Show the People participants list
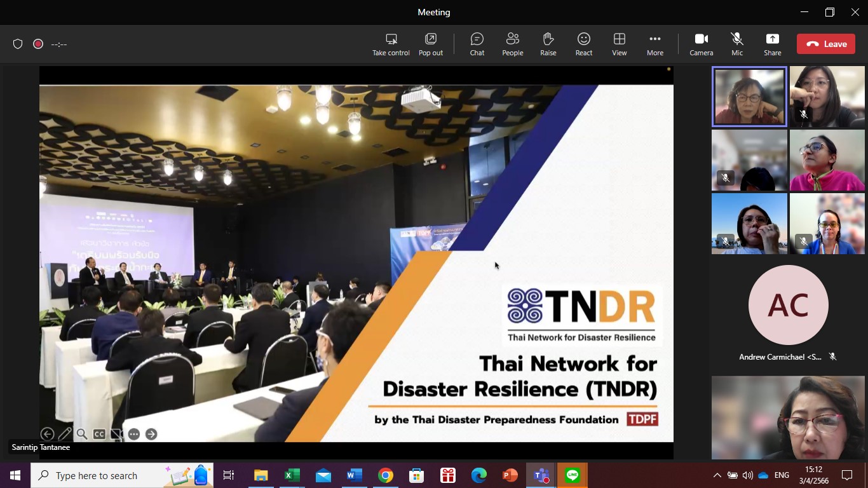This screenshot has height=488, width=868. pyautogui.click(x=513, y=44)
